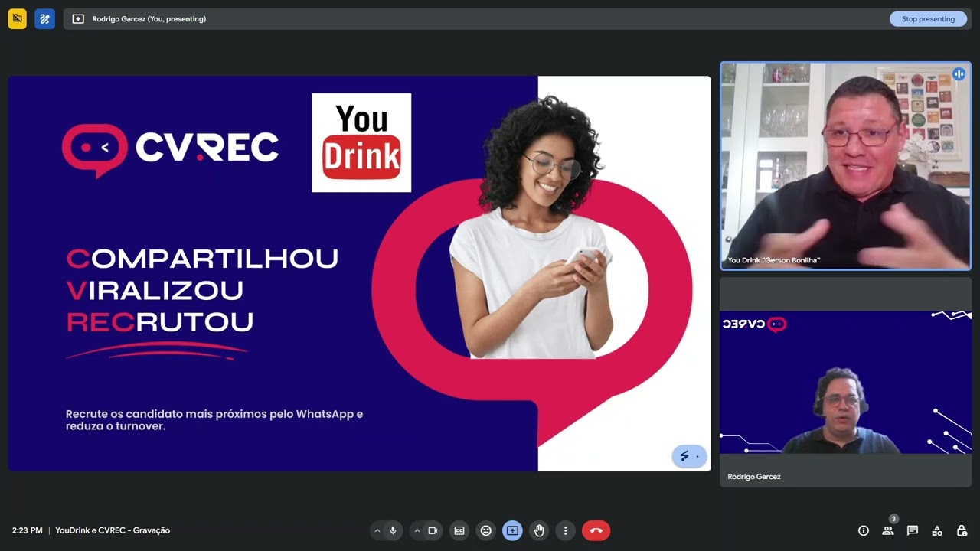Click the present screen button
Screen dimensions: 980x551
coord(512,530)
